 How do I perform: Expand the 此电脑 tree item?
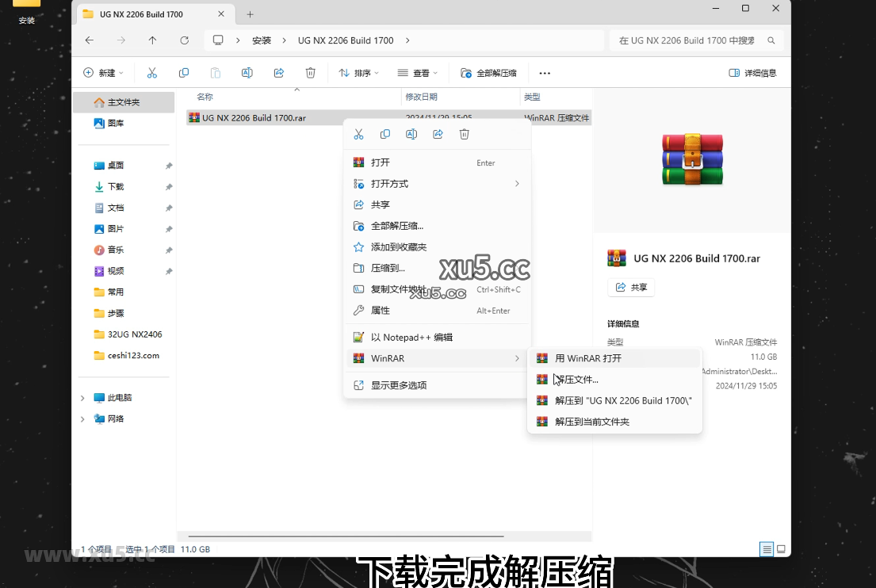pos(82,396)
